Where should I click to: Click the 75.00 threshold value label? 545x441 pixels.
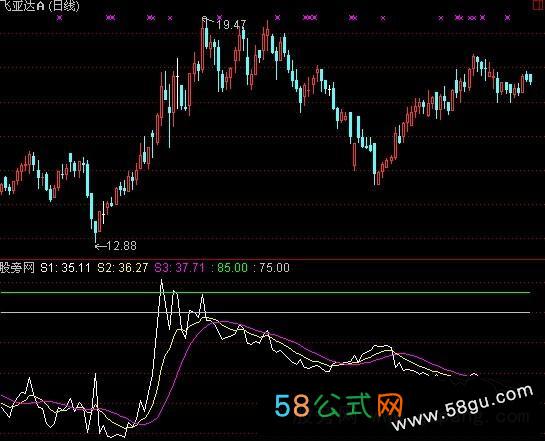pyautogui.click(x=274, y=268)
